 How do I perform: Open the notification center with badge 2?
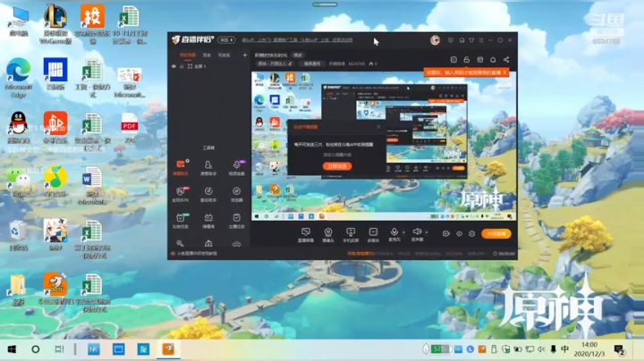point(619,349)
